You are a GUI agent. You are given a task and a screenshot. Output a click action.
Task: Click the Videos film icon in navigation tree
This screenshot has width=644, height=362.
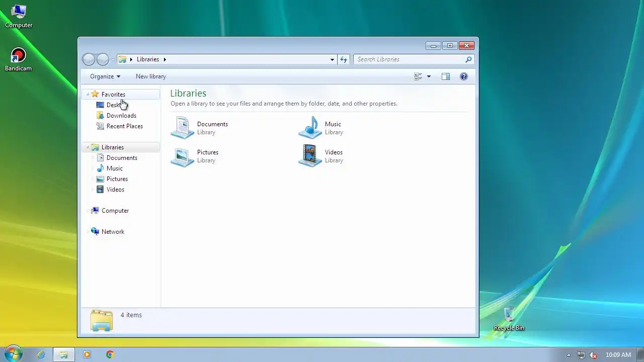100,190
